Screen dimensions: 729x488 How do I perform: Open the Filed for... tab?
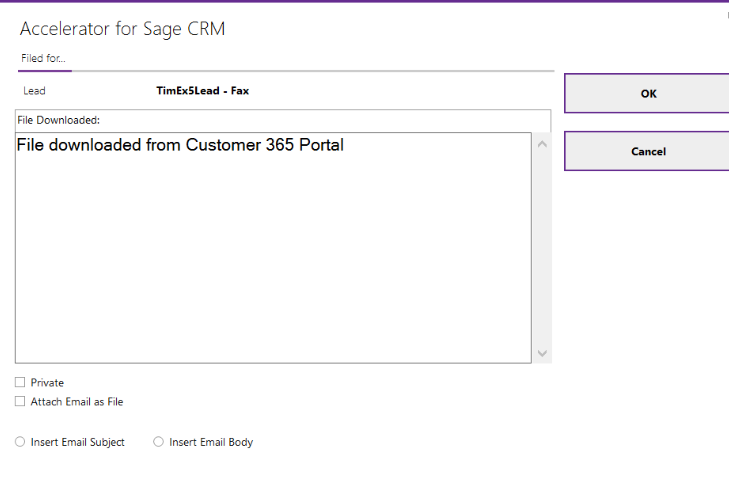[x=43, y=59]
